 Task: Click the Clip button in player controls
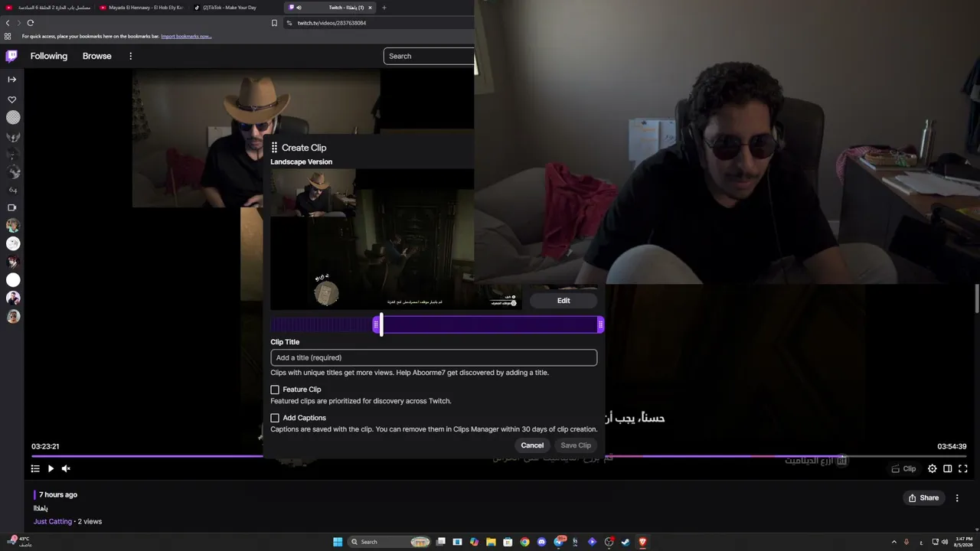[903, 468]
